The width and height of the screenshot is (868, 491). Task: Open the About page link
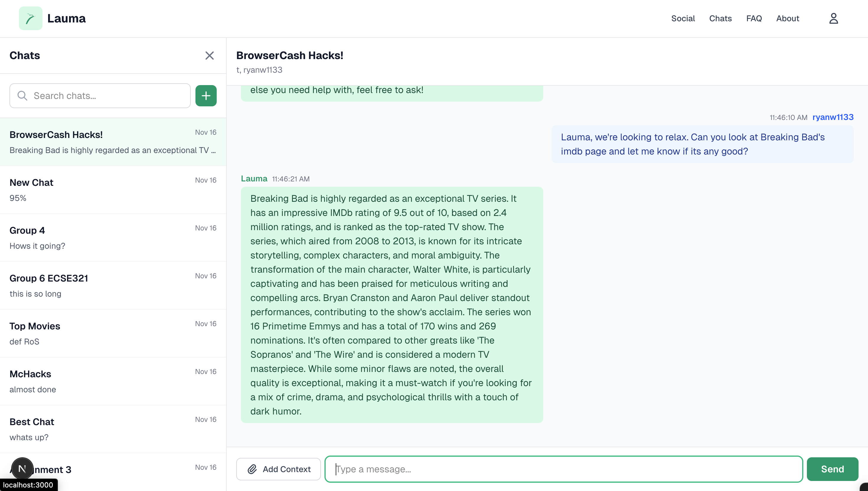click(x=787, y=18)
